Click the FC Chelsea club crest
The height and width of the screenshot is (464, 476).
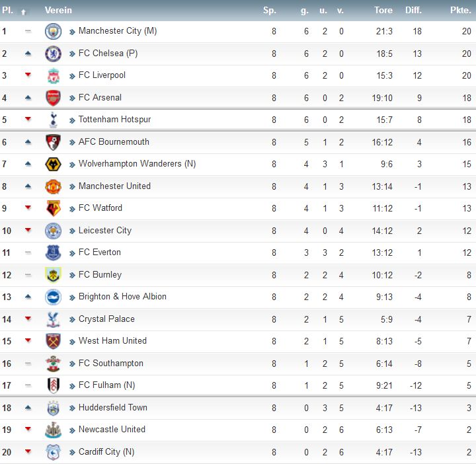53,54
